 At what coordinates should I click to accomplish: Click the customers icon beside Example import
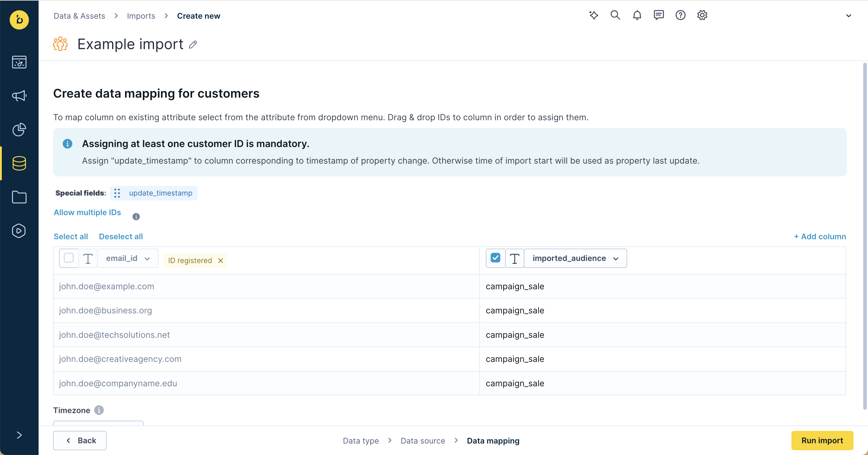(60, 44)
